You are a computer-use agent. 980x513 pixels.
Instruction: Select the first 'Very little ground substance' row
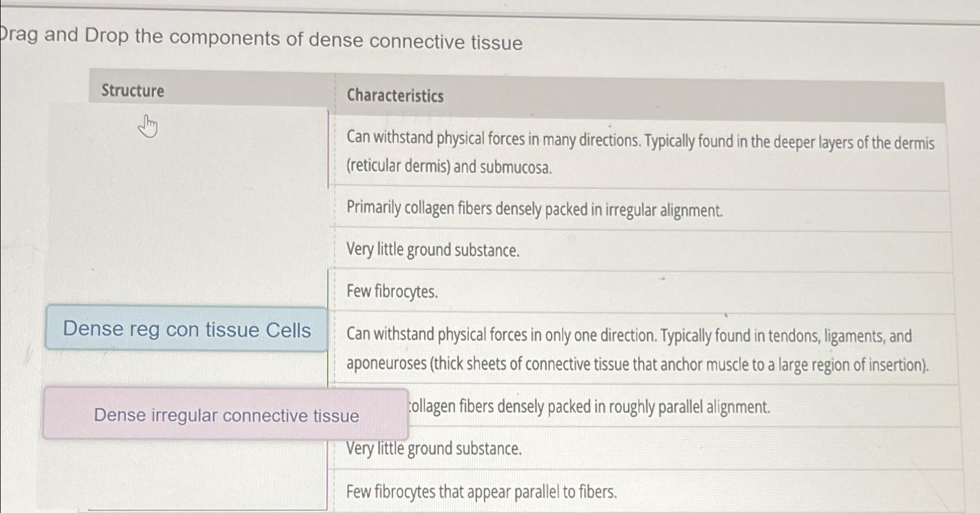[x=433, y=250]
